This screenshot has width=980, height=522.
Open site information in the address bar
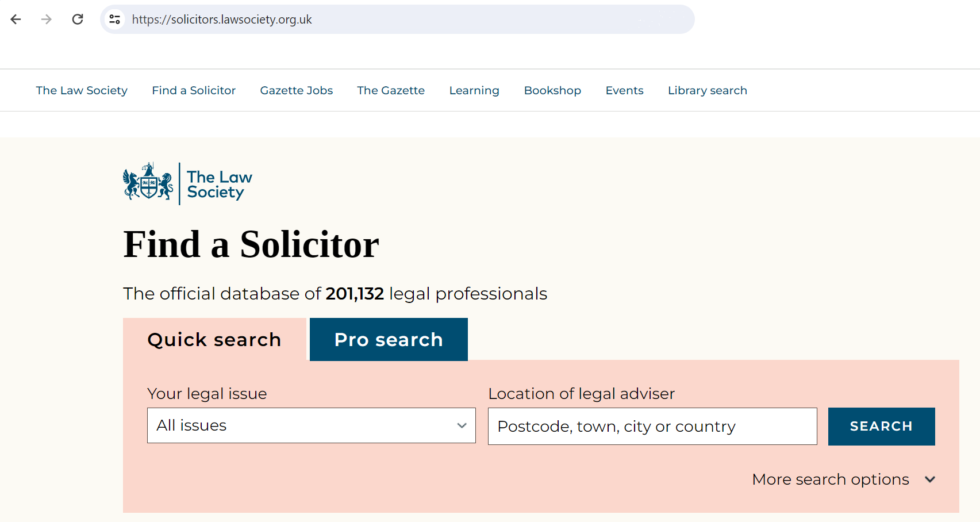tap(114, 19)
